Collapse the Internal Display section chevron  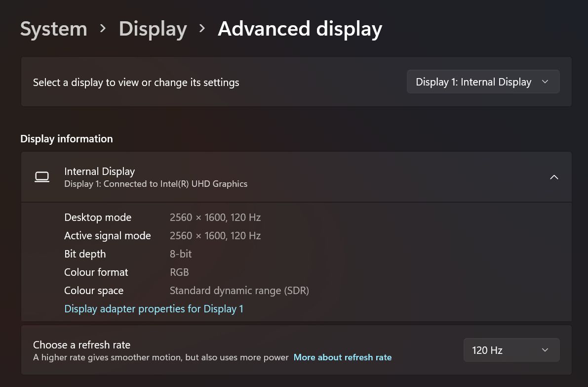[x=554, y=177]
